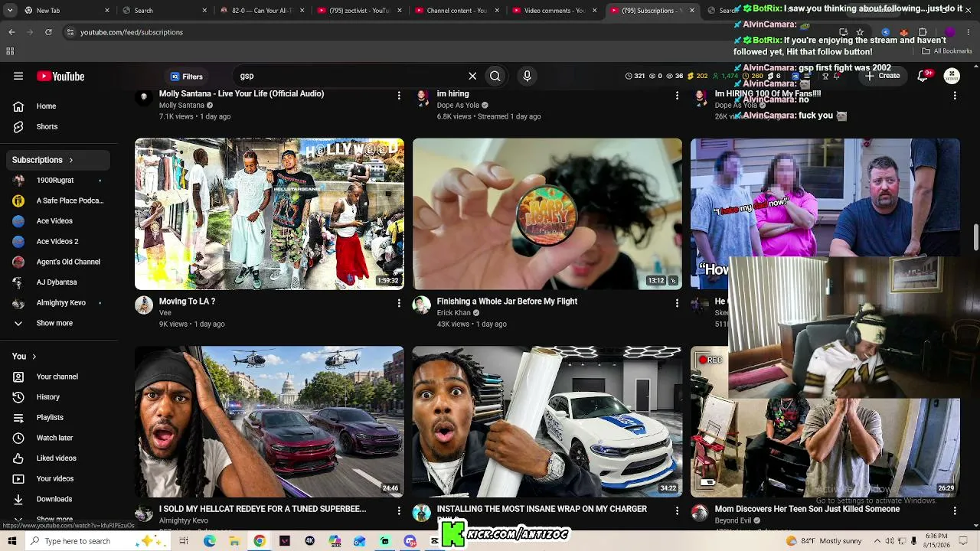The width and height of the screenshot is (980, 551).
Task: Open more options for Moving To LA ?
Action: click(x=399, y=303)
